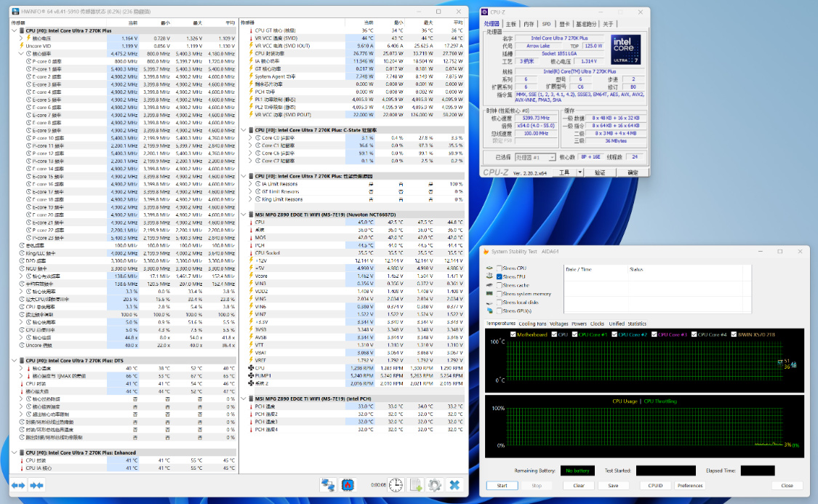The height and width of the screenshot is (504, 818).
Task: Collapse the 核心频率 tree row
Action: tap(21, 54)
